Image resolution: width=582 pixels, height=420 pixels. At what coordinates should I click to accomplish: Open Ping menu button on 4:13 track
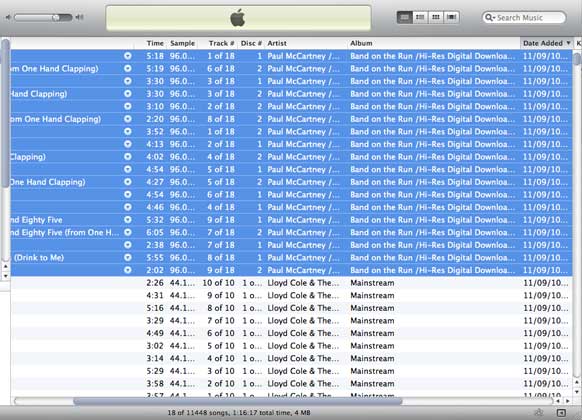[128, 144]
